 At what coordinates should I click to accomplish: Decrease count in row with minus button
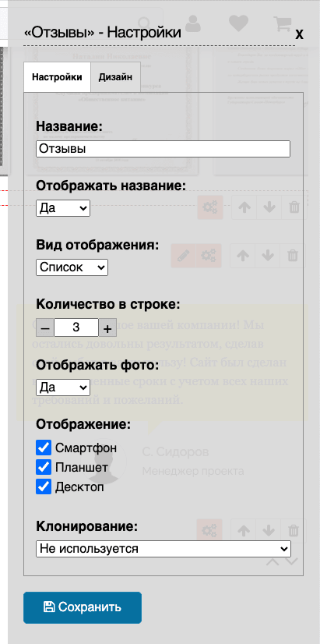45,327
